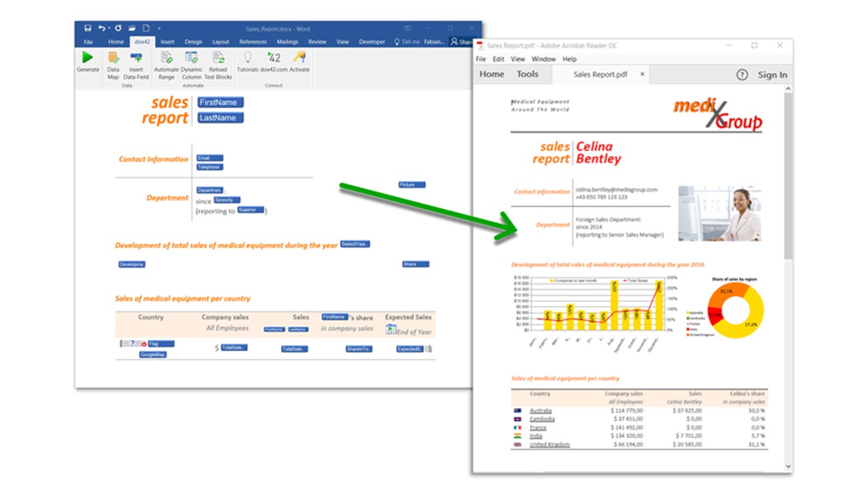Viewport: 868px width, 495px height.
Task: Switch to the Review tab
Action: click(x=318, y=41)
